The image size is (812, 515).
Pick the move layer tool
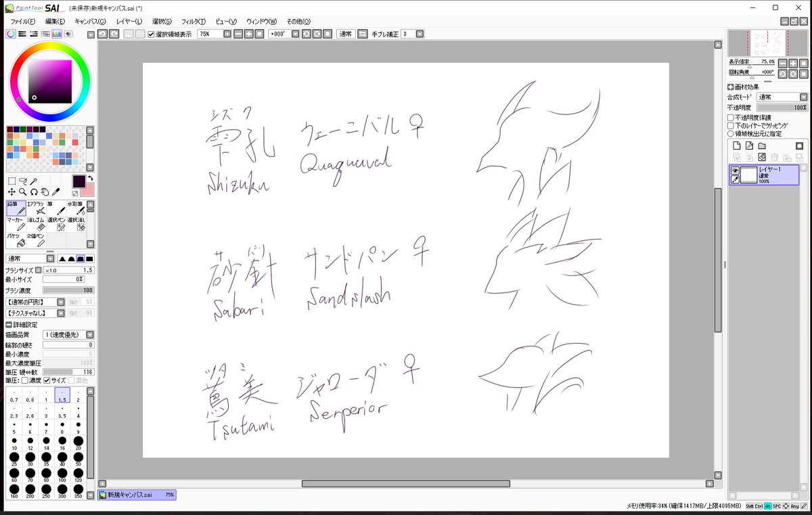(12, 192)
